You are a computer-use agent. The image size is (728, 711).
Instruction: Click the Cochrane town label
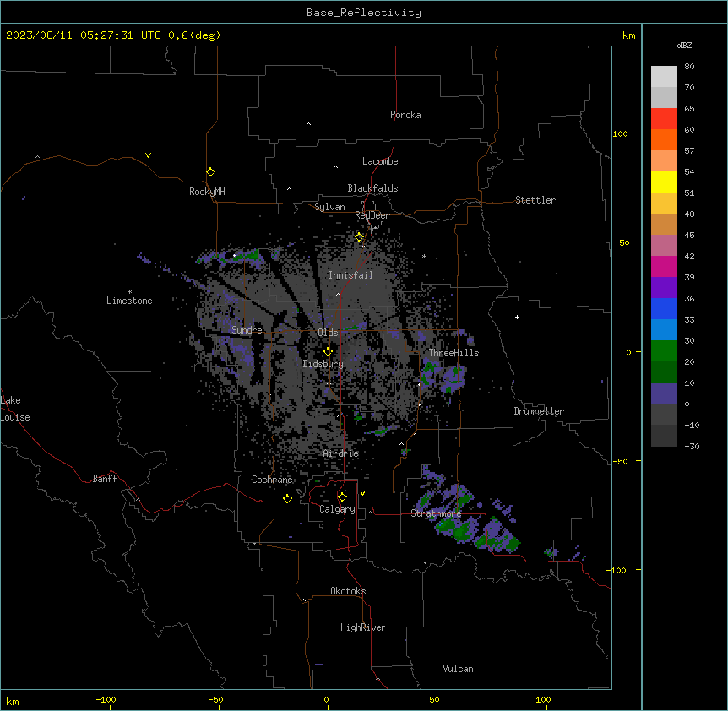[272, 480]
